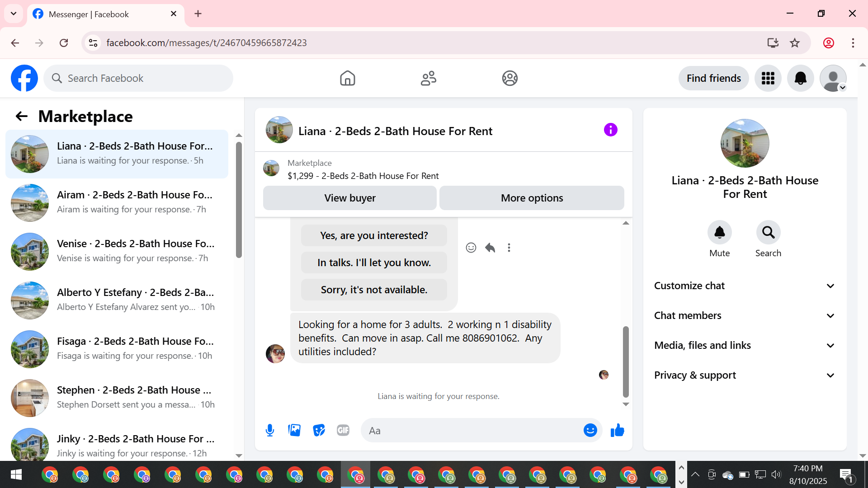
Task: Open the sticker picker icon
Action: click(319, 430)
